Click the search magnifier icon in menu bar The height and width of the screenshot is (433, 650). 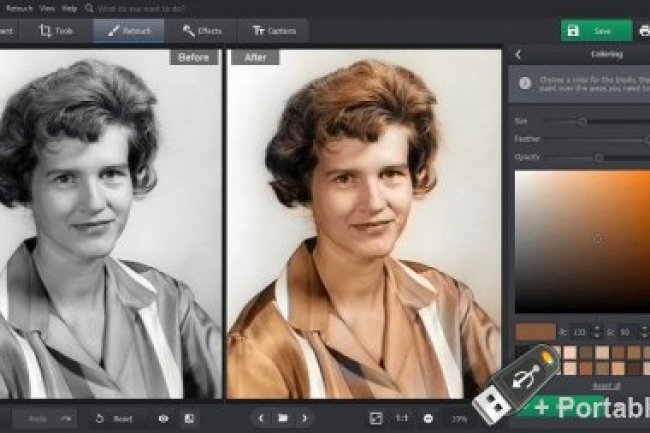coord(90,6)
